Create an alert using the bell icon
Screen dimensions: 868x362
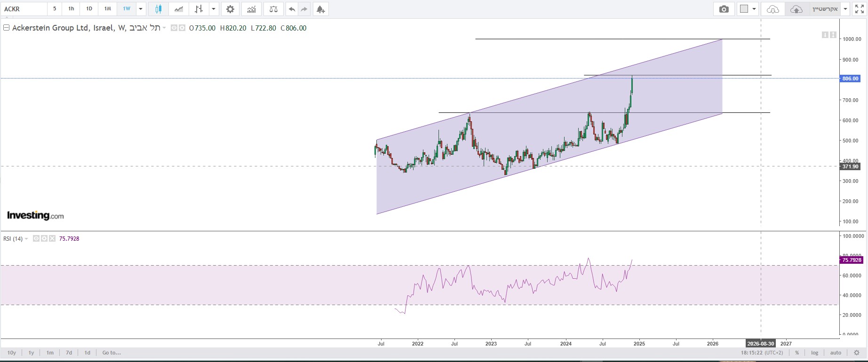point(320,9)
